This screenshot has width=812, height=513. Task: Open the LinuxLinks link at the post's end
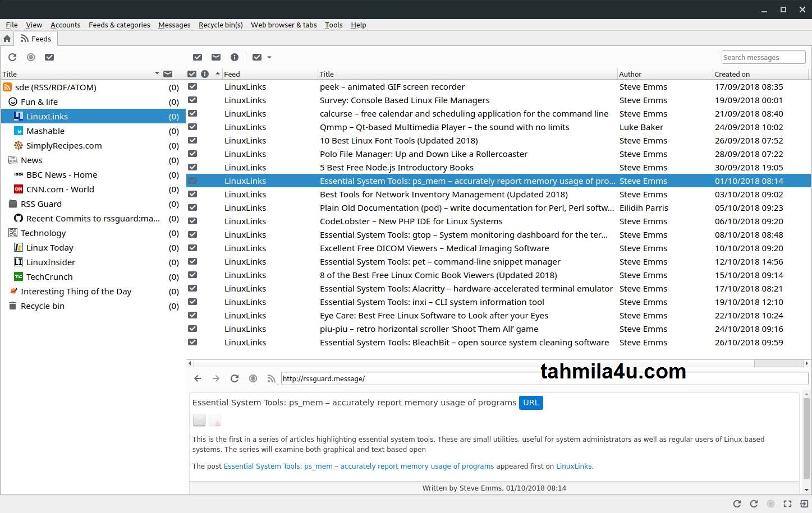click(574, 466)
